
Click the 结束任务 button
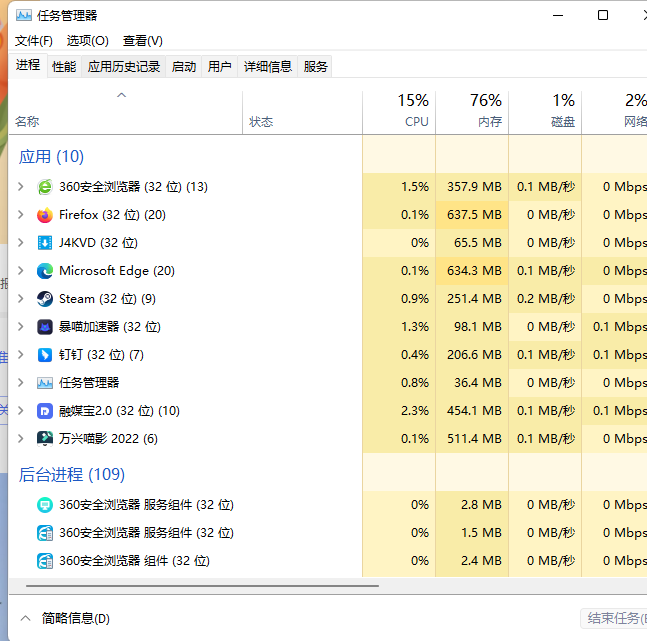[x=614, y=618]
